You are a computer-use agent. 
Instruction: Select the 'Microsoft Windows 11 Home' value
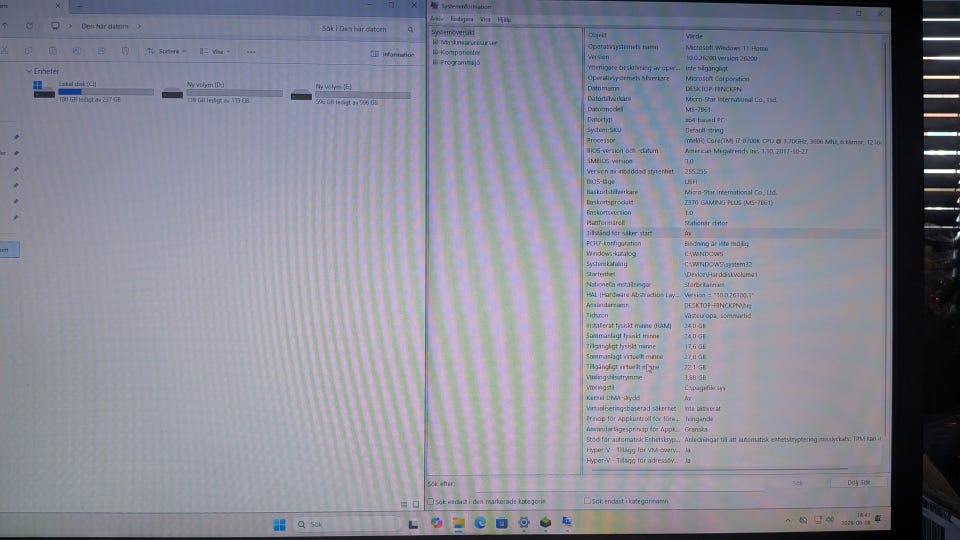[x=726, y=48]
